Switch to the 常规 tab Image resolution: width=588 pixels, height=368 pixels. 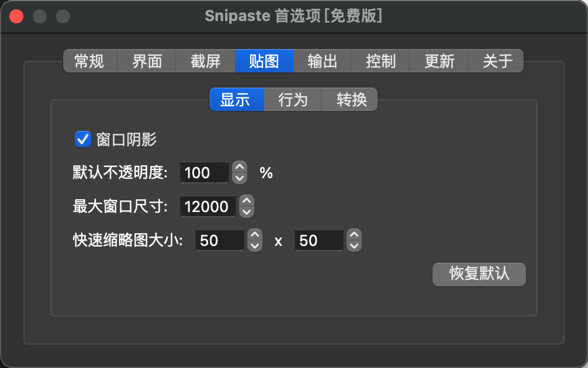click(x=89, y=61)
